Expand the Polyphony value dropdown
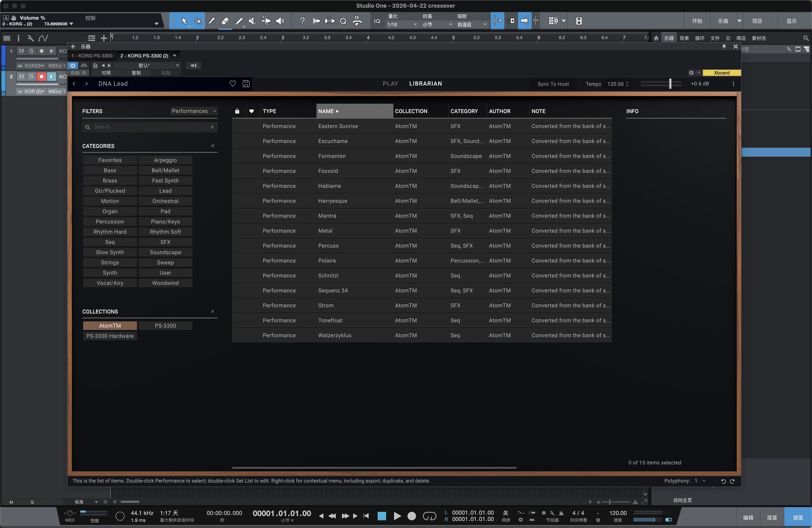Viewport: 812px width, 528px height. click(x=704, y=481)
